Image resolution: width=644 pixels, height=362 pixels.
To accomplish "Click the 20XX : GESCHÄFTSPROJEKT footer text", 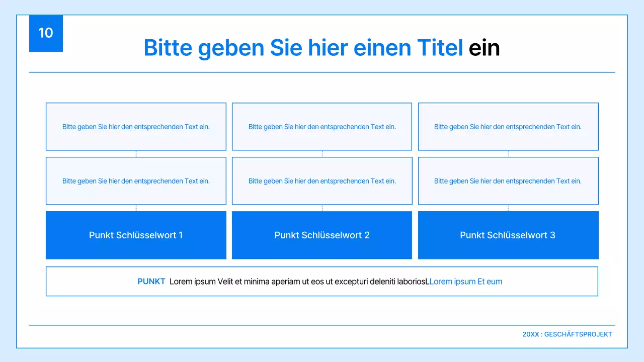I will (x=568, y=334).
